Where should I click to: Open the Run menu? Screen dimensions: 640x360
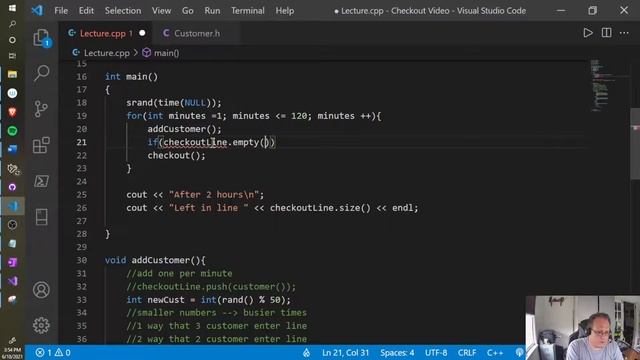point(212,11)
